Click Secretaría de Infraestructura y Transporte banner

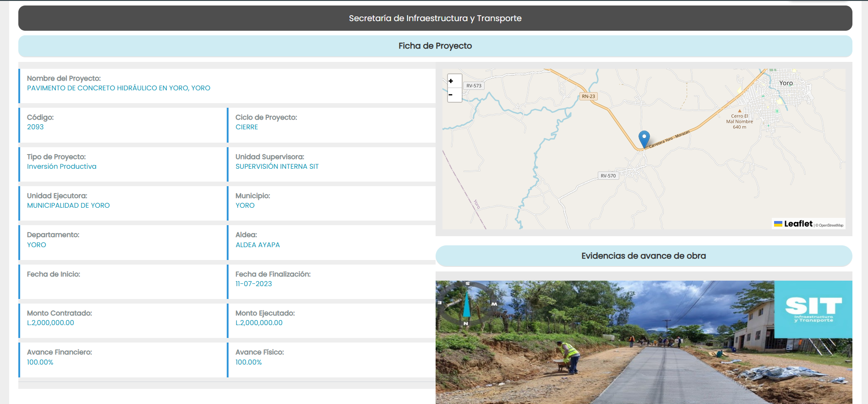tap(435, 18)
